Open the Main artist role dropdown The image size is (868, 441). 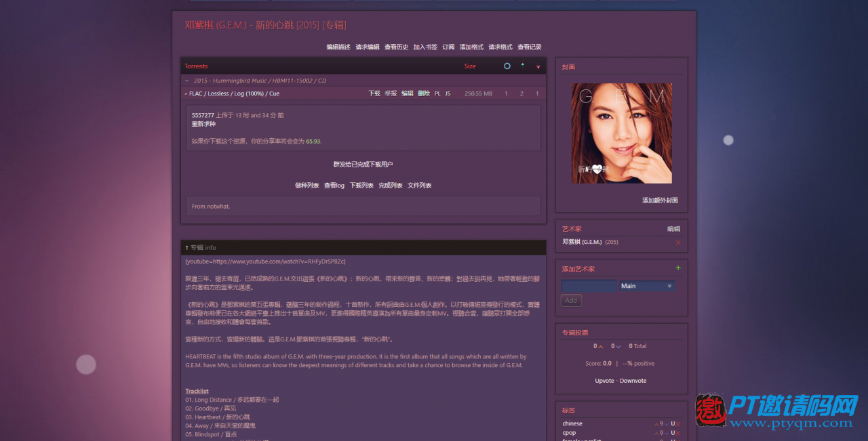647,286
